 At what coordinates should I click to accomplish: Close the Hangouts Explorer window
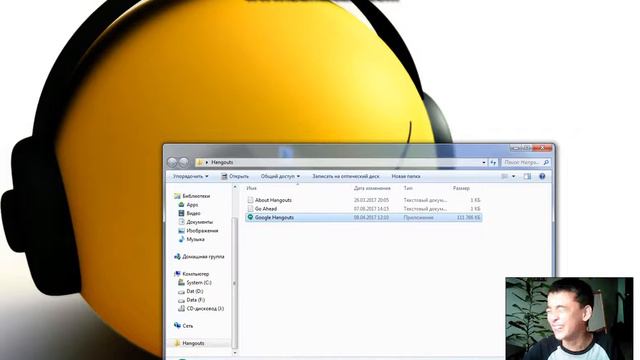[542, 148]
